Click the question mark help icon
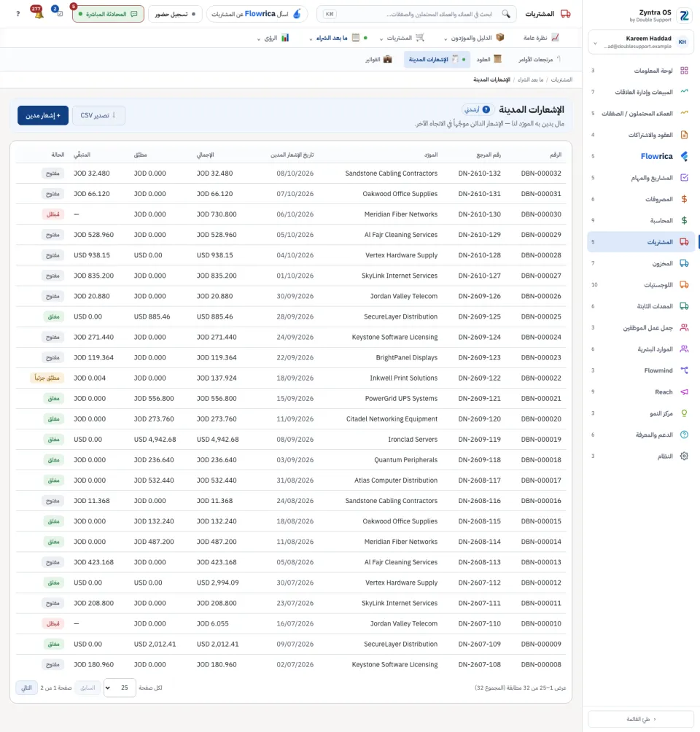 click(17, 14)
